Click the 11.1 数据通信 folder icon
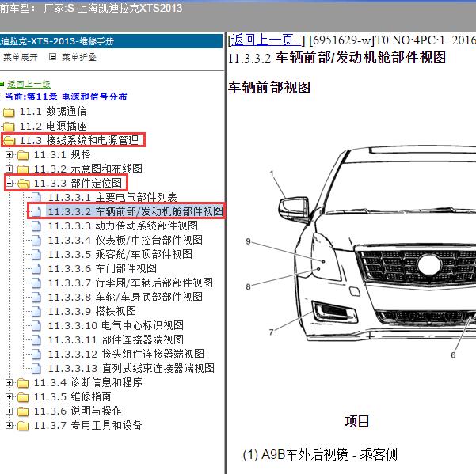 click(9, 112)
